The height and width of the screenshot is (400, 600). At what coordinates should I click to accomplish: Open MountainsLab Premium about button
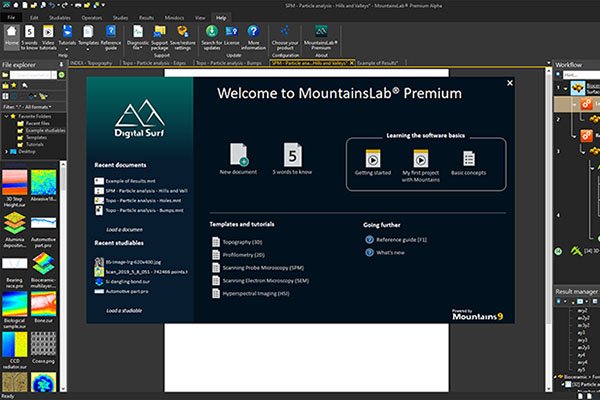[x=321, y=37]
